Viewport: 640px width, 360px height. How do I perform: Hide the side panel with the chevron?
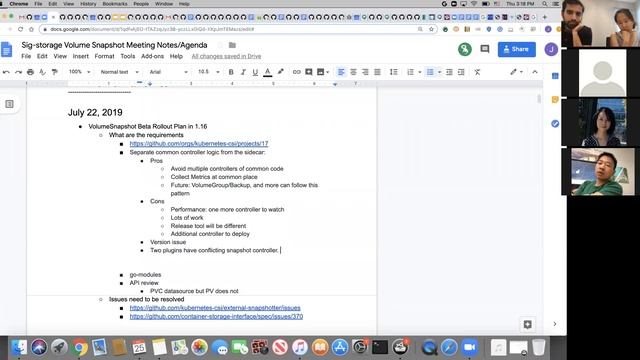(555, 324)
